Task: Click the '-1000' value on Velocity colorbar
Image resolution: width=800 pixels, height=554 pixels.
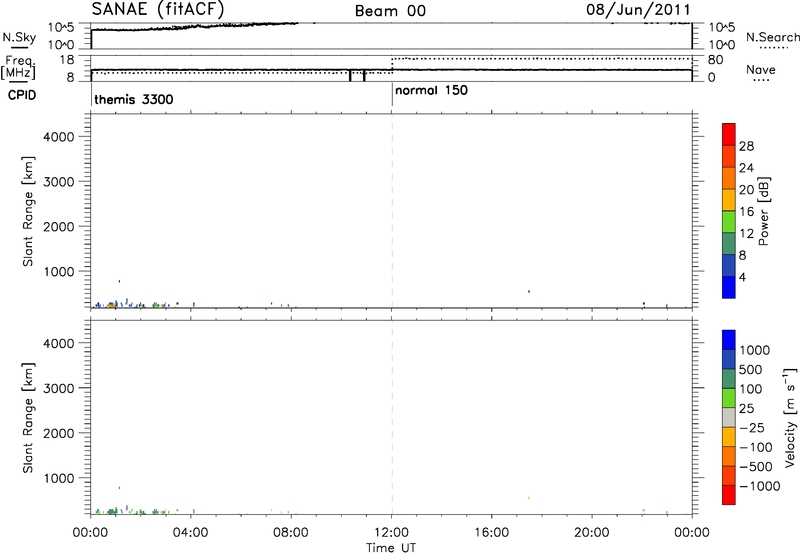Action: (x=759, y=486)
